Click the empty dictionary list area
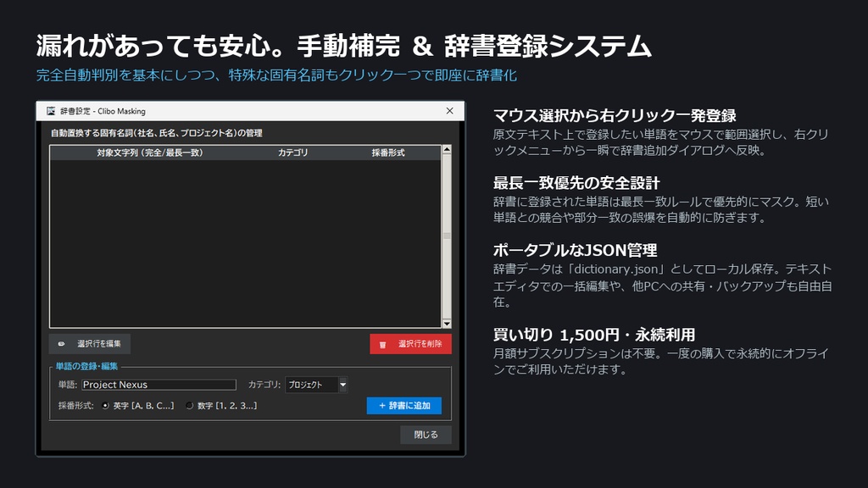This screenshot has width=868, height=488. point(245,243)
